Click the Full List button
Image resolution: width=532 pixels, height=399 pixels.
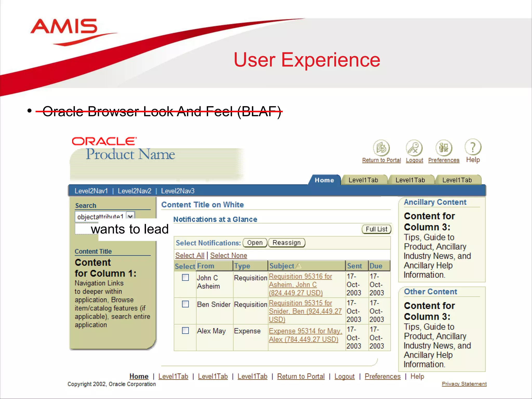376,229
